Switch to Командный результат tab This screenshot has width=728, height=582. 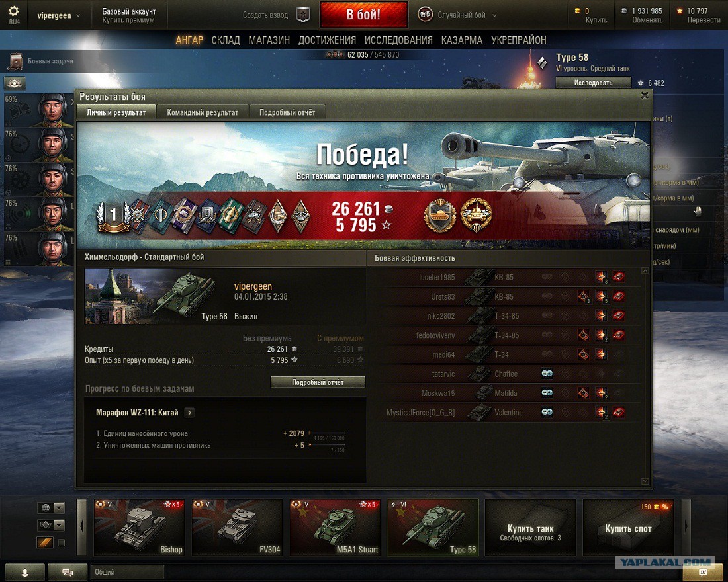(x=203, y=112)
